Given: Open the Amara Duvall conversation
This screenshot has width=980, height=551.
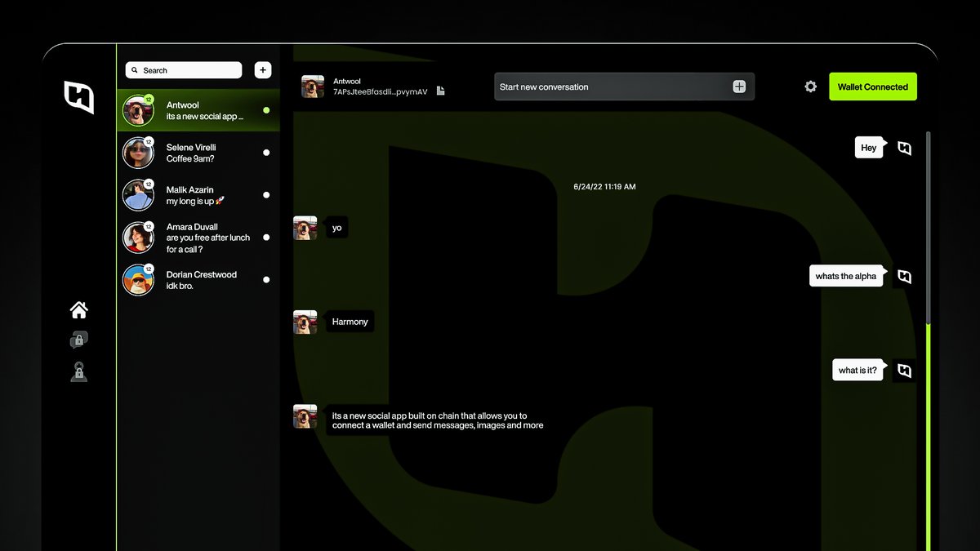Looking at the screenshot, I should (198, 238).
